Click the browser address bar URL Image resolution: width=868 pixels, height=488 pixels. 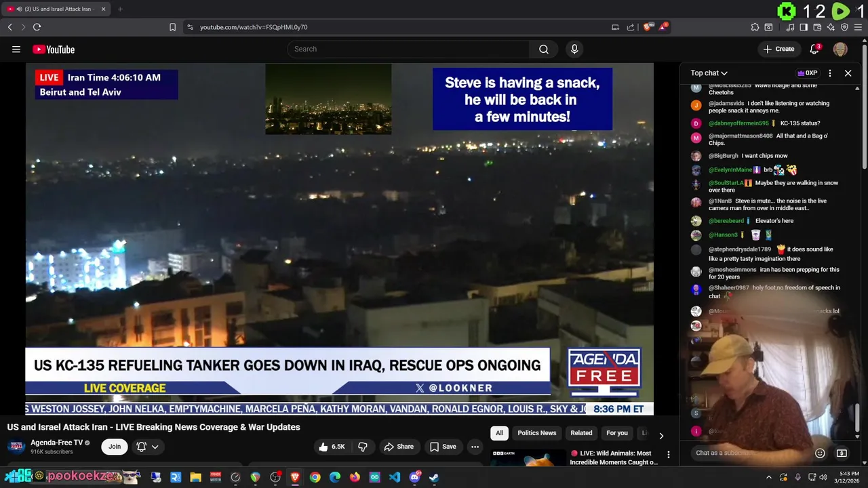click(x=254, y=27)
